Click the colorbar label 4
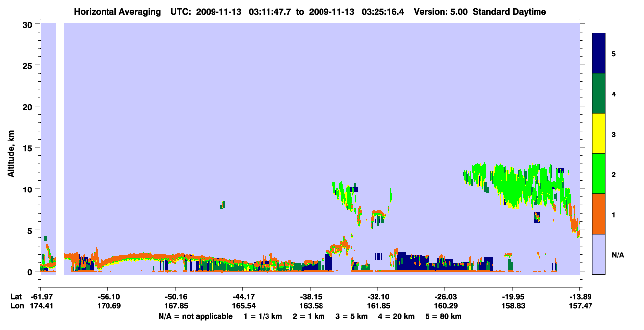The width and height of the screenshot is (644, 330). (614, 94)
